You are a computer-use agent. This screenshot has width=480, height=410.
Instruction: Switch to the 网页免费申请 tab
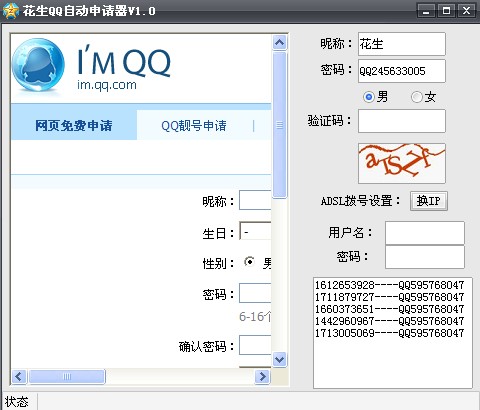(74, 126)
